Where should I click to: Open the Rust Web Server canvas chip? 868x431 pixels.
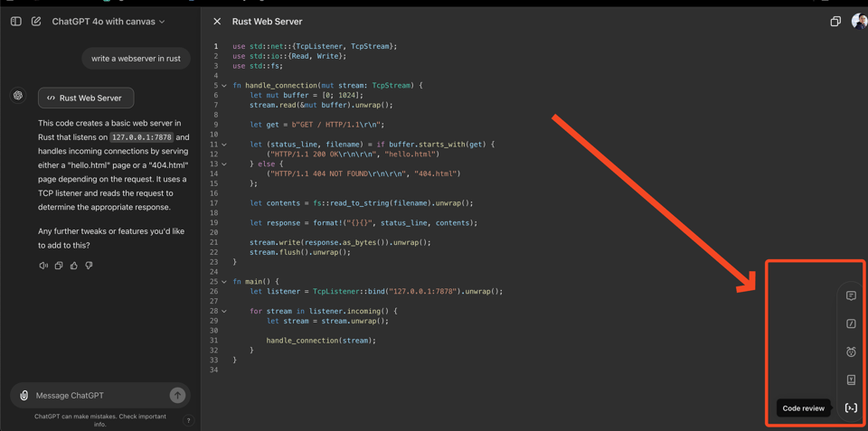(86, 98)
